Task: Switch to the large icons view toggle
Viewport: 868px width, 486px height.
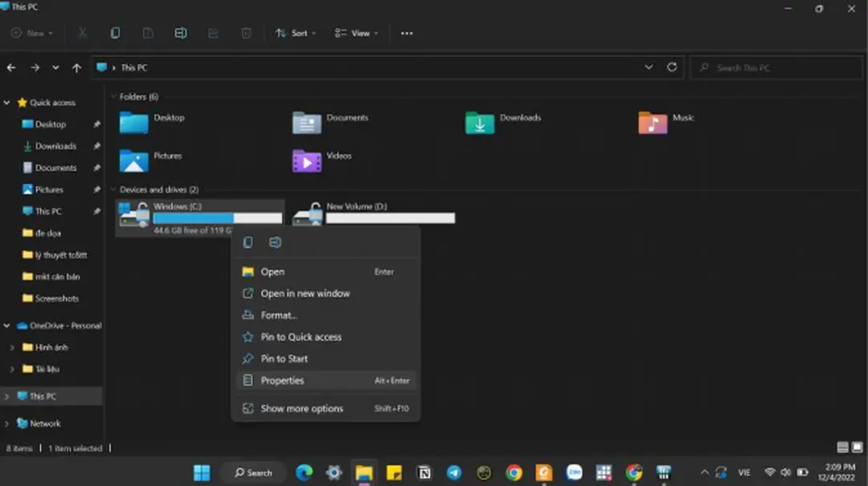Action: 857,447
